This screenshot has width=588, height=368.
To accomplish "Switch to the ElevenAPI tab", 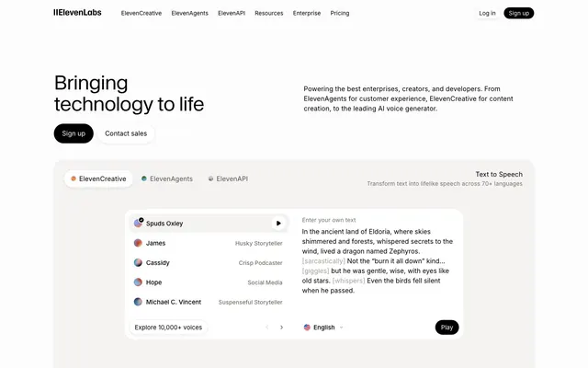I will pos(229,178).
